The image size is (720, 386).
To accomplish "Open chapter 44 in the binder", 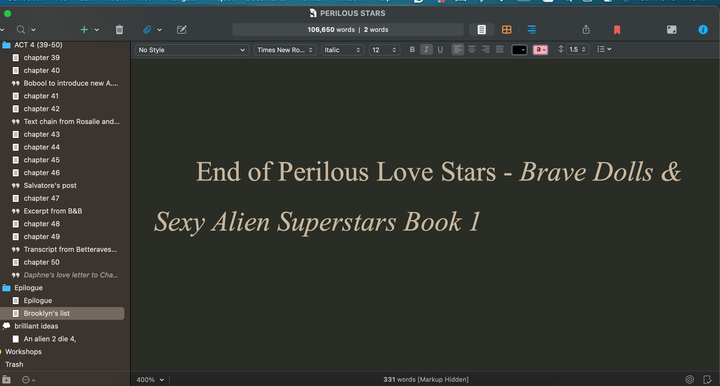I will click(42, 147).
